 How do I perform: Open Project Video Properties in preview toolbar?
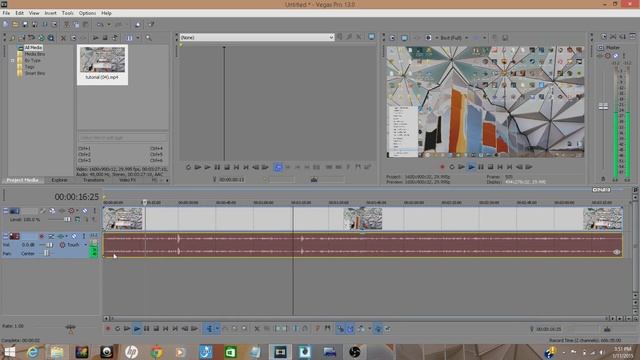(x=392, y=38)
